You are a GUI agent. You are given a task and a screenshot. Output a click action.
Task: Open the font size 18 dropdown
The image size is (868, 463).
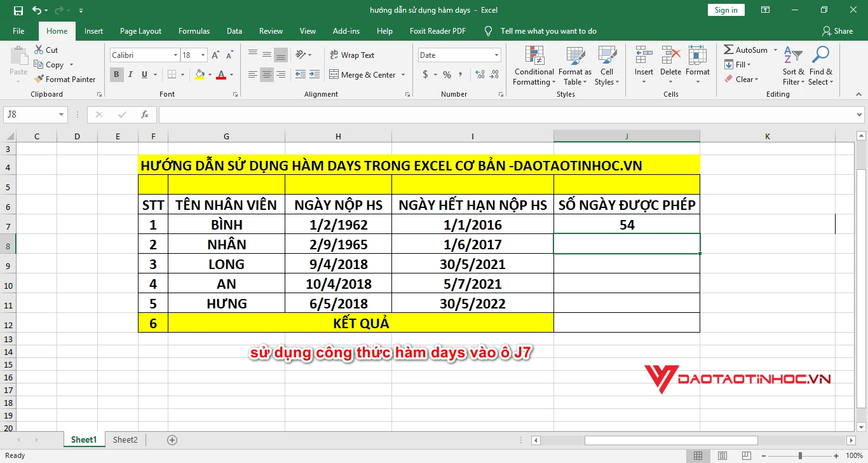204,55
